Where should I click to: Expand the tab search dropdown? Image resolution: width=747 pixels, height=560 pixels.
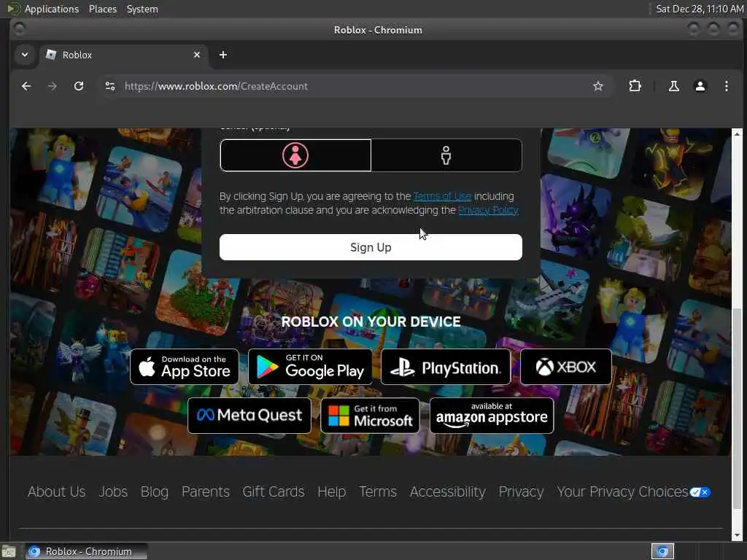pos(25,55)
